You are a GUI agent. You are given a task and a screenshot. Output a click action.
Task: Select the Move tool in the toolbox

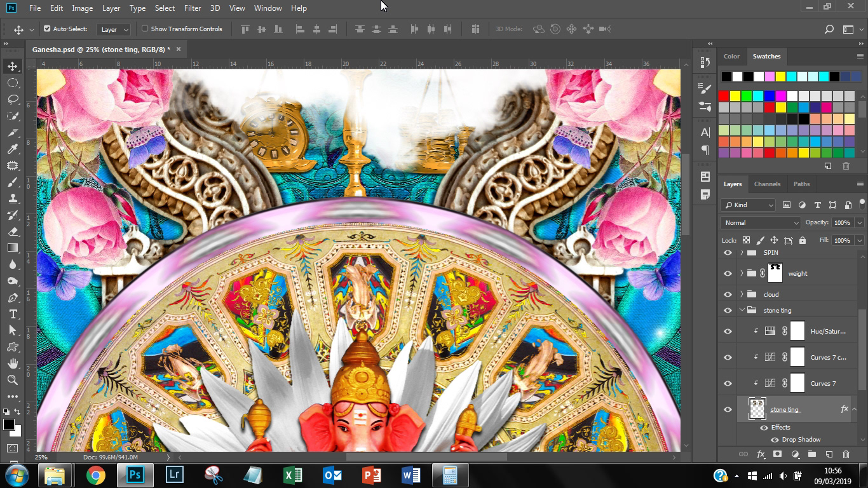pos(12,67)
